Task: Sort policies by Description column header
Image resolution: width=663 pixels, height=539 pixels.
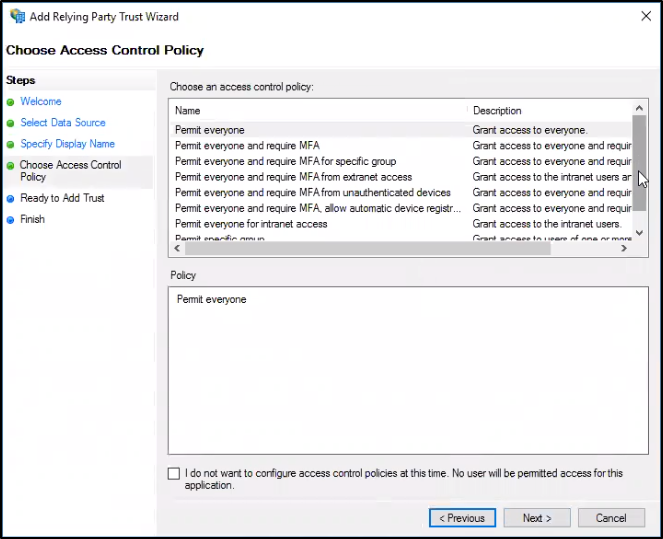Action: tap(497, 111)
